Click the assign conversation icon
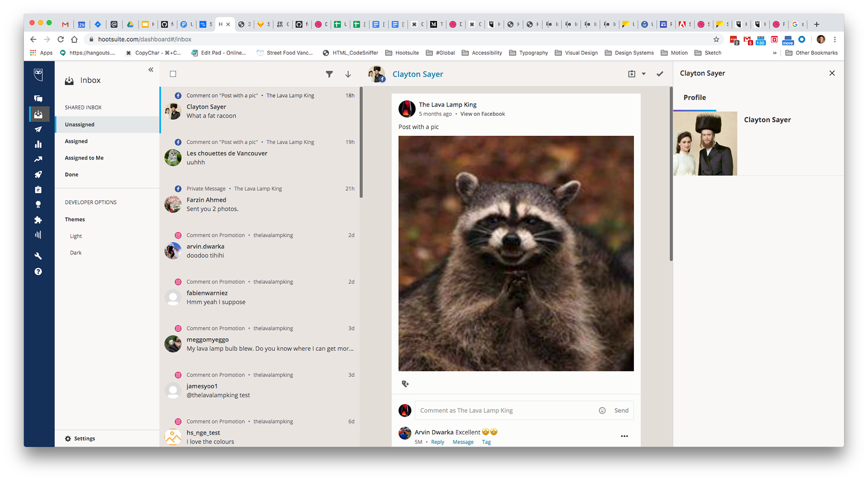The image size is (868, 481). tap(632, 74)
